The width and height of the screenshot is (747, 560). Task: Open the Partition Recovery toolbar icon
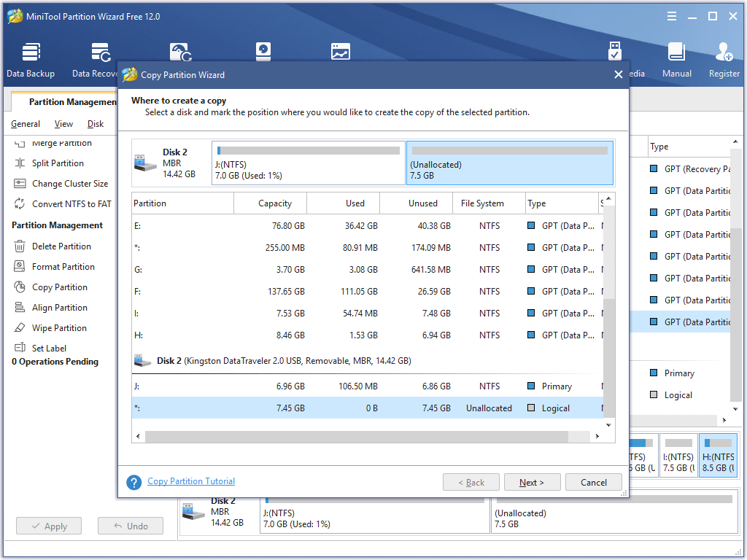pyautogui.click(x=181, y=52)
